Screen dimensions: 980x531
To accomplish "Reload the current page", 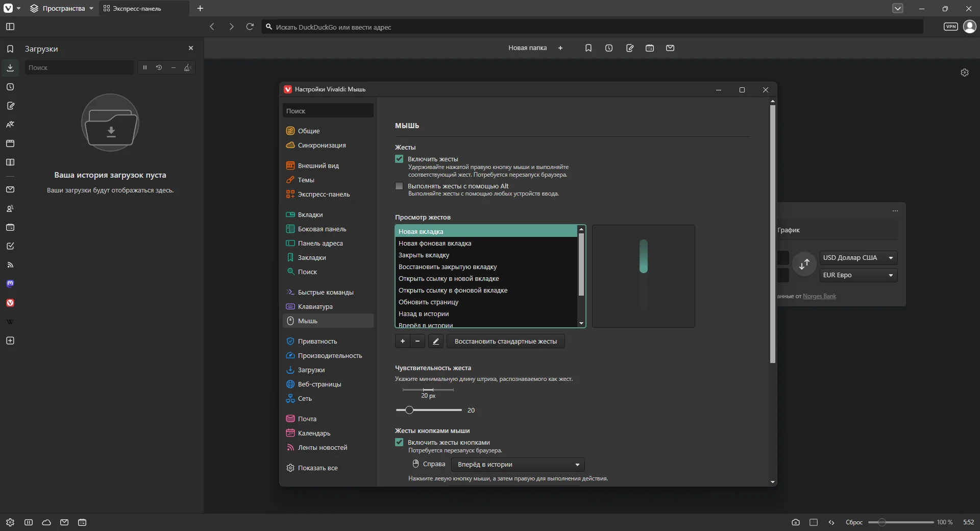I will click(250, 27).
